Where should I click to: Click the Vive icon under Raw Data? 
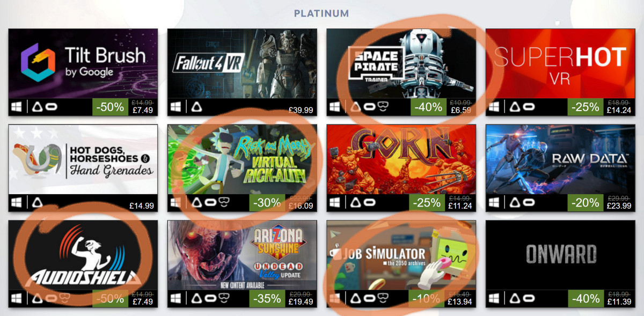tap(515, 202)
